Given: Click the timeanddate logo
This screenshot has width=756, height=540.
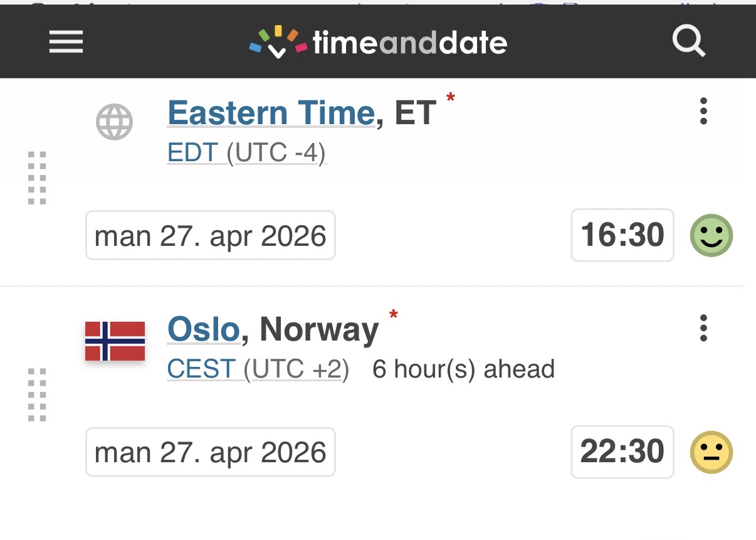Looking at the screenshot, I should [378, 43].
